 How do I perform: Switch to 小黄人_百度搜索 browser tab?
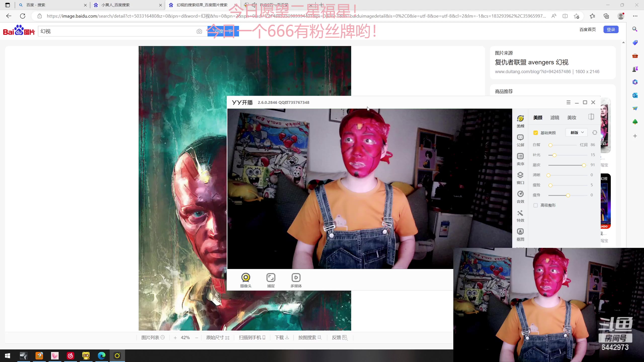tap(128, 5)
